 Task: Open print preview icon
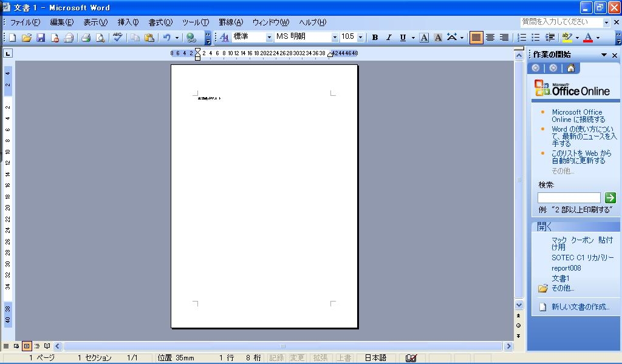(x=100, y=38)
